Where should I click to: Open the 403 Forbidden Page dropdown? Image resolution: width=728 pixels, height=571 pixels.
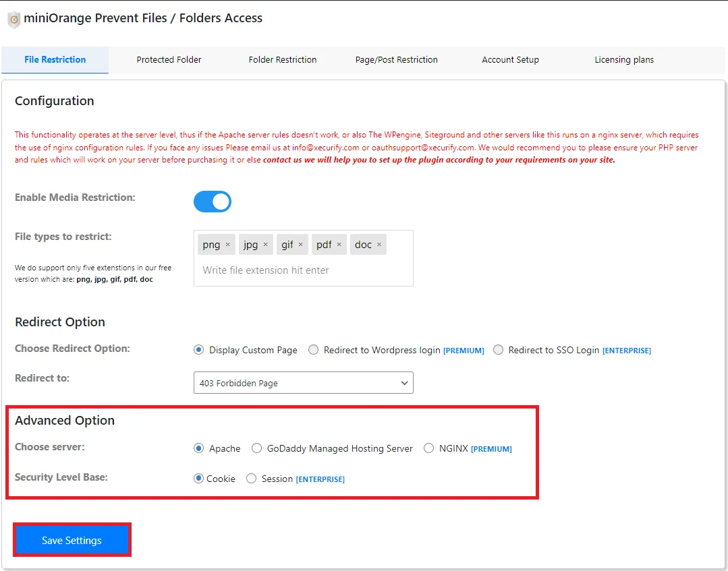[303, 382]
